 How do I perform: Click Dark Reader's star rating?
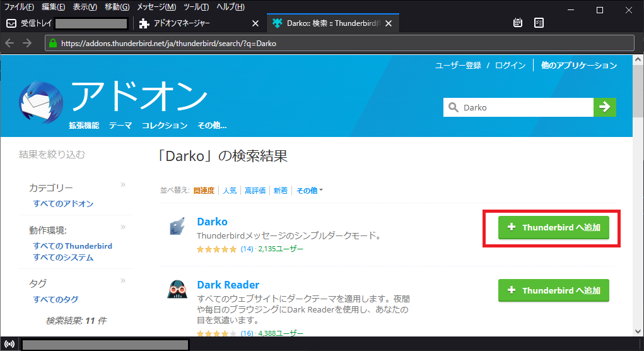217,333
